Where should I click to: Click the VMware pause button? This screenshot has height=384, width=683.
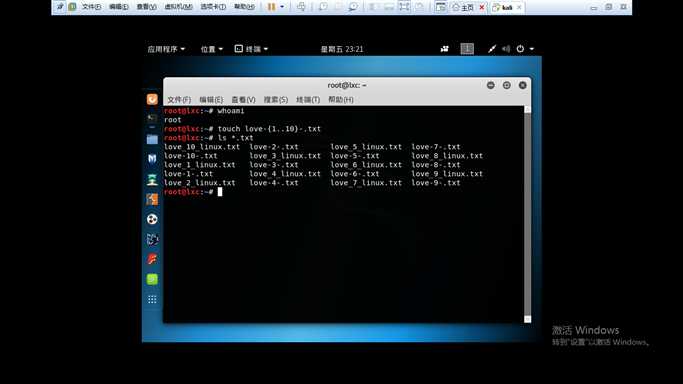coord(271,7)
